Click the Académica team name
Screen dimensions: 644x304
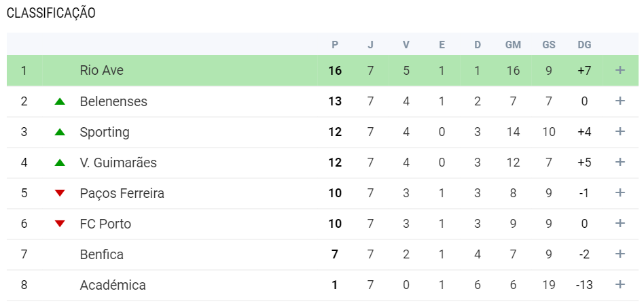(x=113, y=285)
